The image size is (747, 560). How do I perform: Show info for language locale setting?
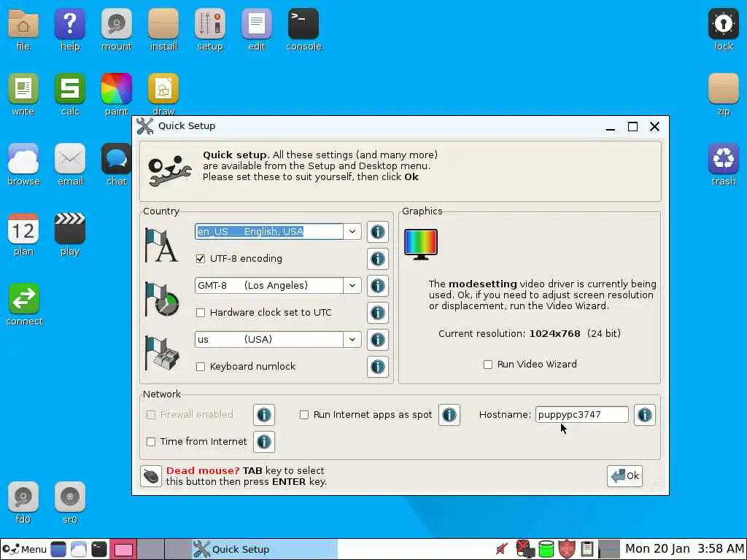click(377, 232)
